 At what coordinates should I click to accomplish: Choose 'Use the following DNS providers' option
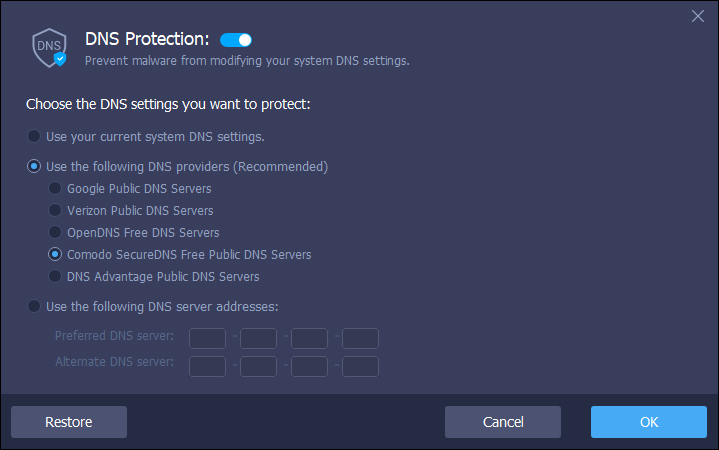pyautogui.click(x=35, y=166)
